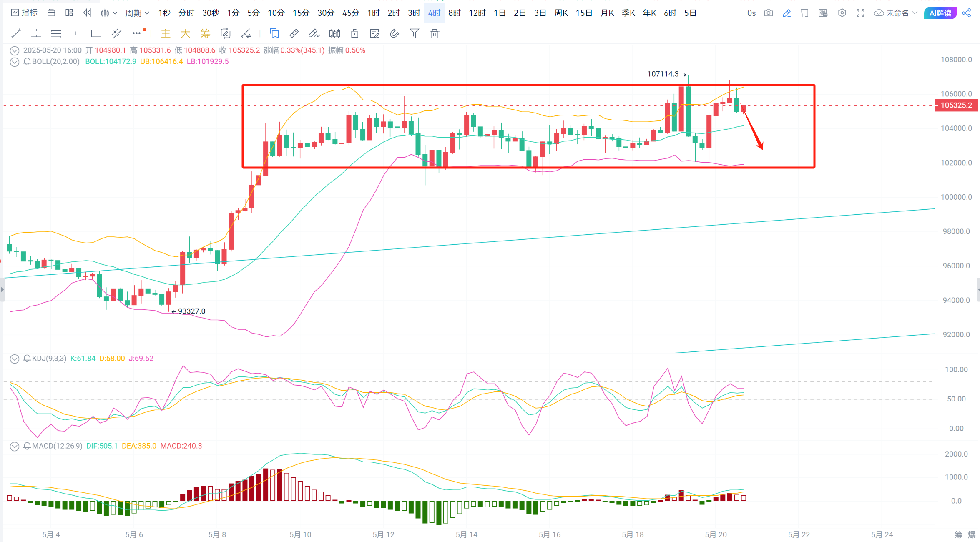Click the magnet snap icon
The width and height of the screenshot is (980, 542).
(395, 33)
